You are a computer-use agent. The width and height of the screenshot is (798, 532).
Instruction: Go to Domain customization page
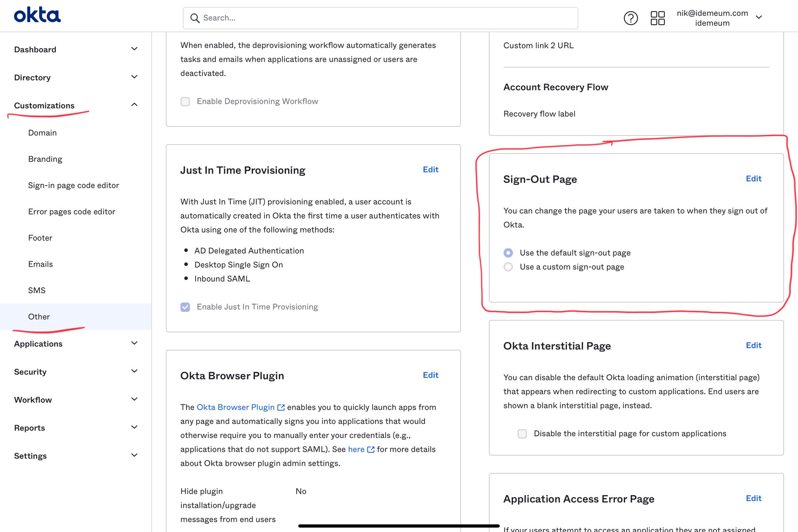coord(42,133)
